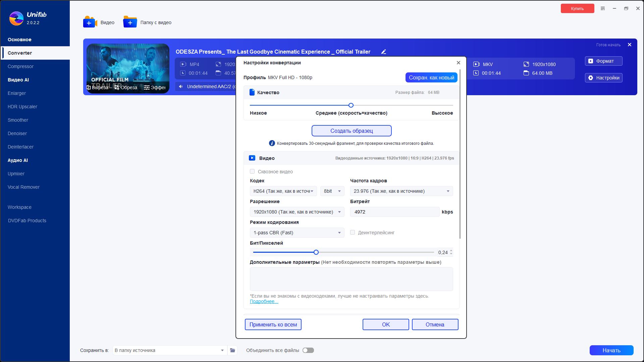The image size is (644, 362).
Task: Edit the video title with pencil icon
Action: pos(384,52)
